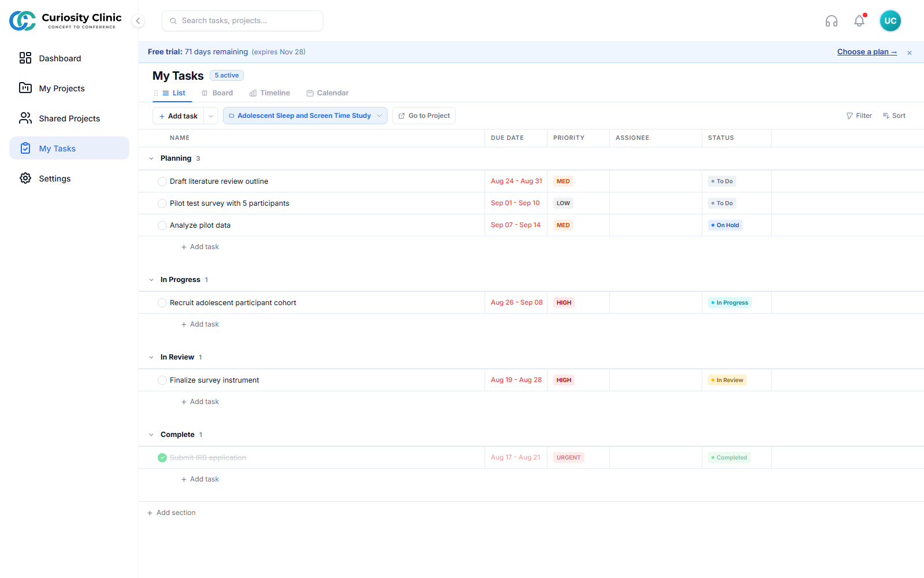Viewport: 924px width, 578px height.
Task: Collapse the Complete section
Action: [x=151, y=435]
